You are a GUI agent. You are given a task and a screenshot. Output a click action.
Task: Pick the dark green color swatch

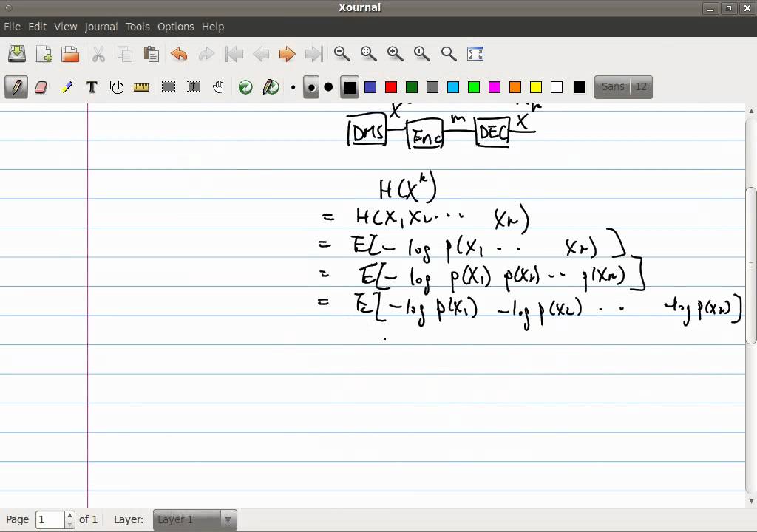(x=412, y=87)
